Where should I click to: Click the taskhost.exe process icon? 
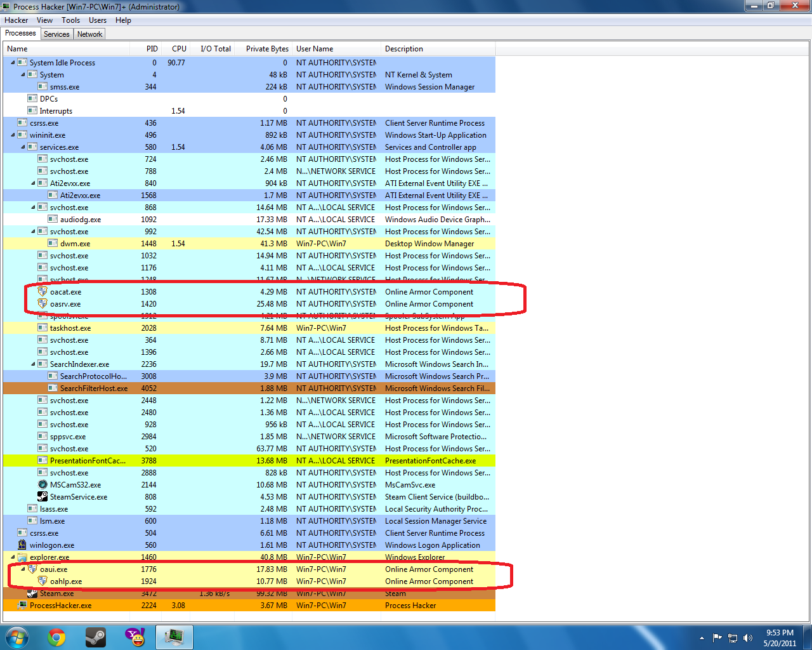coord(43,328)
